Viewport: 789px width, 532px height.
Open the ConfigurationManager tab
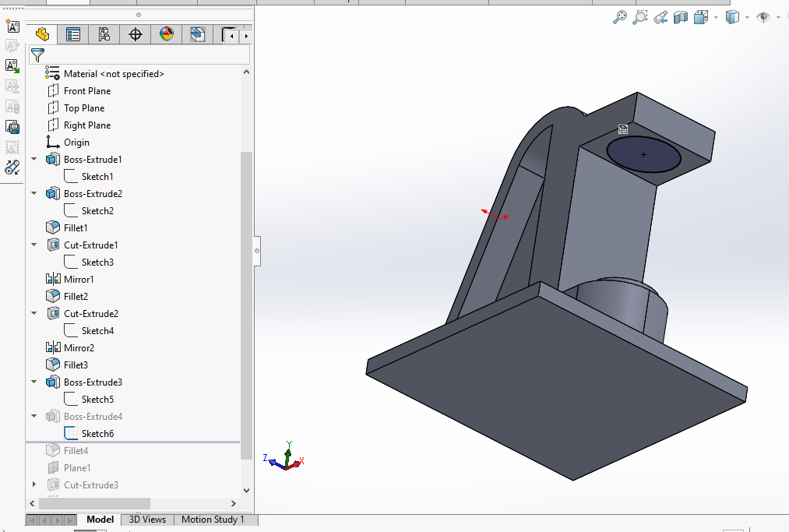pos(104,34)
